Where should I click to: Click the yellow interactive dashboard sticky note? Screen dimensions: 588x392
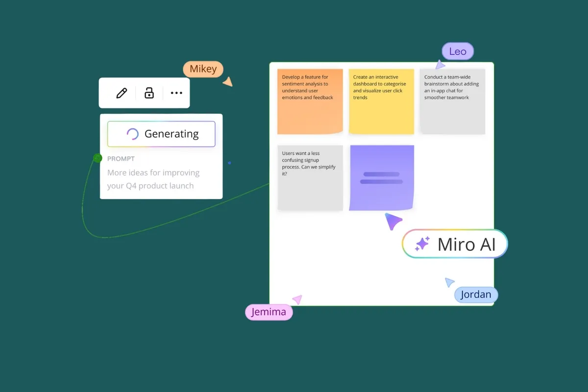pyautogui.click(x=381, y=101)
